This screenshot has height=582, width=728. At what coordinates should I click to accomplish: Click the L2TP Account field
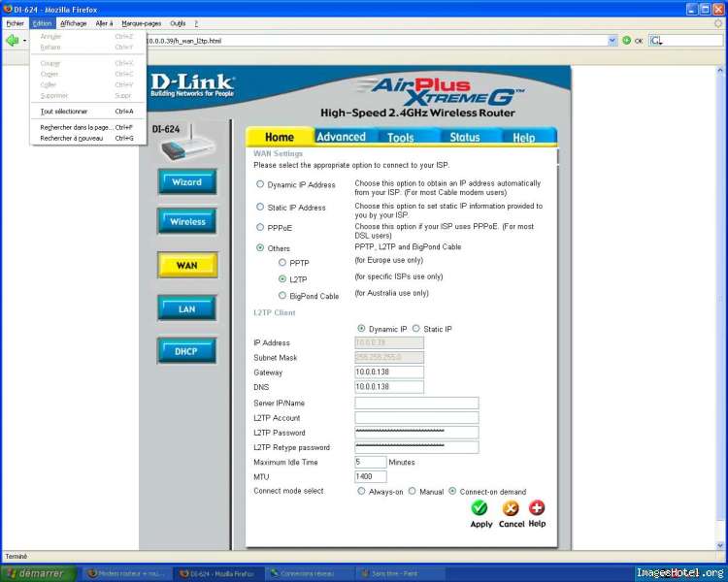click(416, 418)
